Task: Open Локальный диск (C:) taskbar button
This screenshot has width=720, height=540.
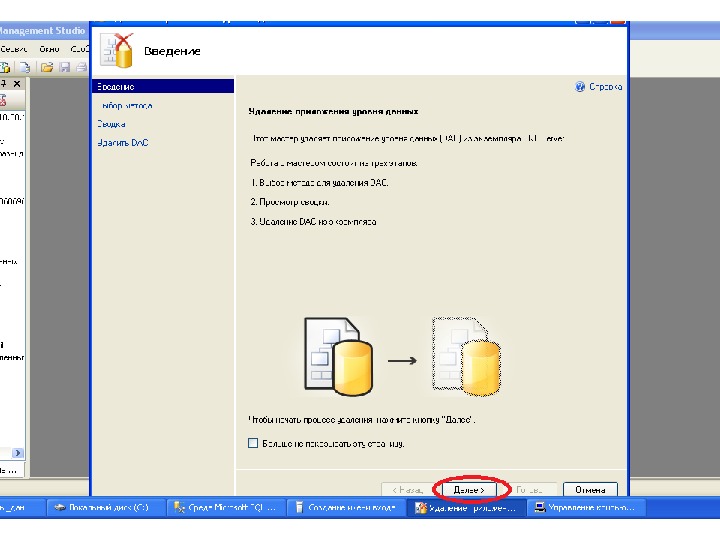Action: tap(107, 507)
